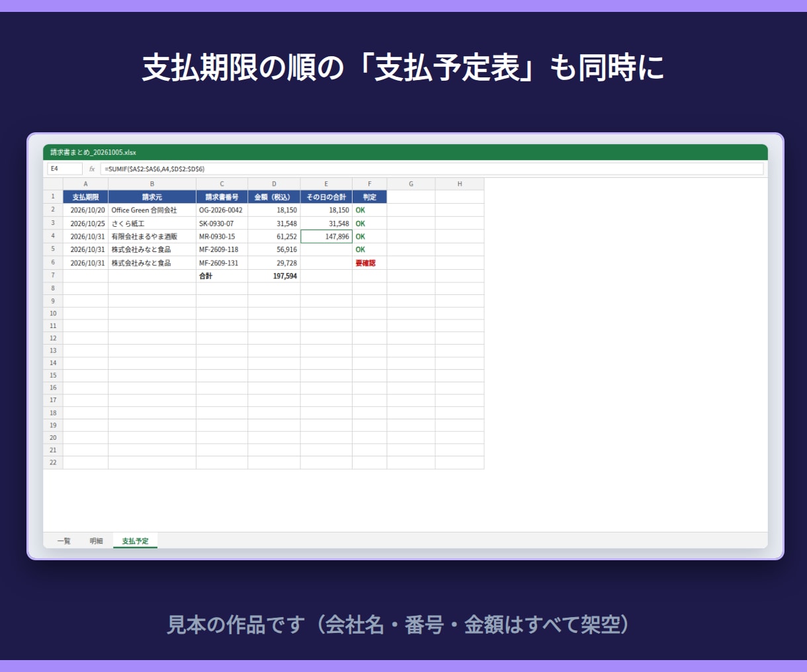Select the total 197,594 cell
The width and height of the screenshot is (807, 672).
pyautogui.click(x=274, y=276)
